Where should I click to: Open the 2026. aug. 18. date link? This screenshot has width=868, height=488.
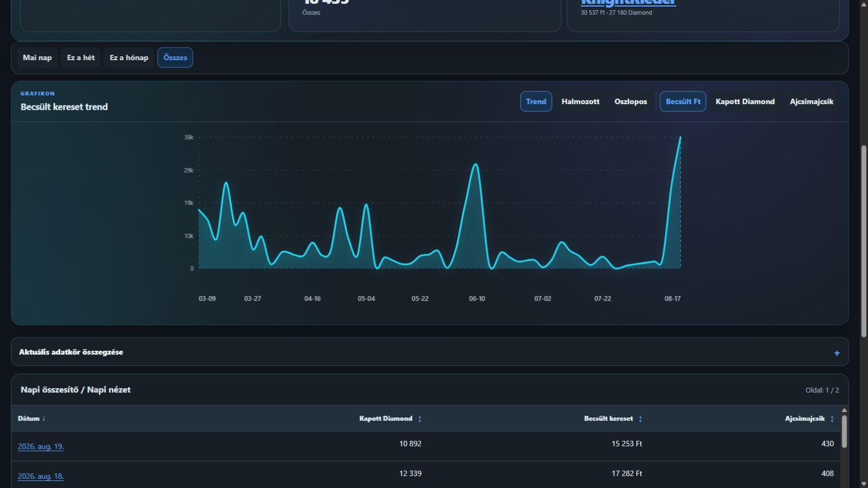pos(41,476)
